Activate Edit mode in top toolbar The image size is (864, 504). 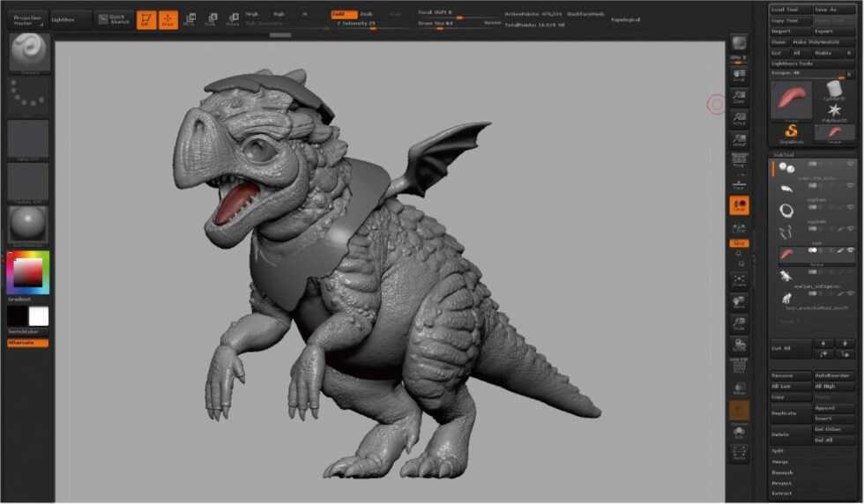[x=146, y=19]
